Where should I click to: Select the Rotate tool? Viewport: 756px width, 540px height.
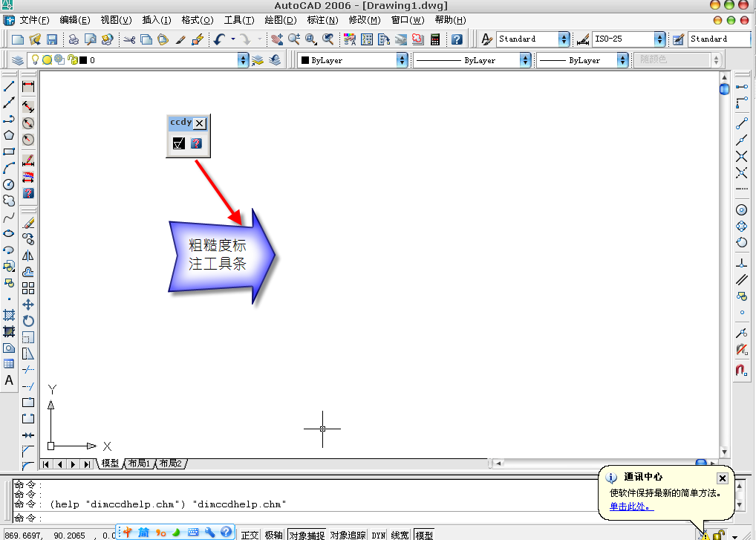(28, 321)
